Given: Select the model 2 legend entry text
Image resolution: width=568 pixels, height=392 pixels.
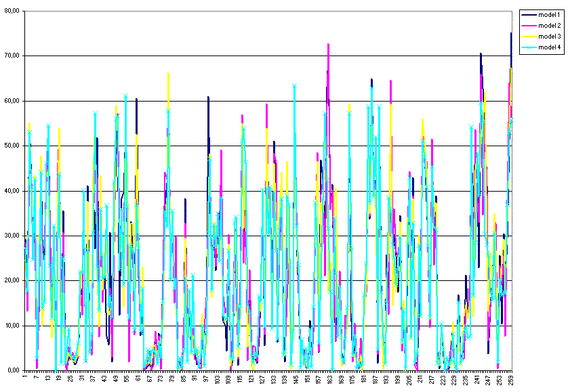Looking at the screenshot, I should (x=549, y=25).
